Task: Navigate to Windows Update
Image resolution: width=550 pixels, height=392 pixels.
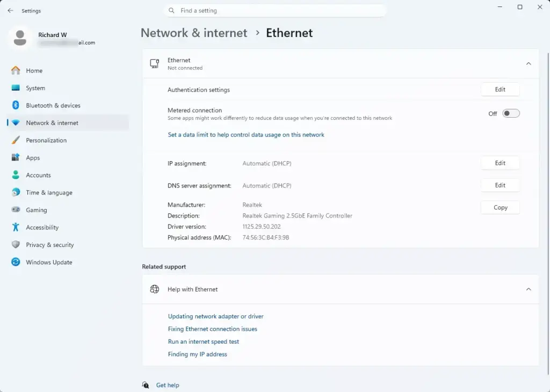Action: coord(68,262)
